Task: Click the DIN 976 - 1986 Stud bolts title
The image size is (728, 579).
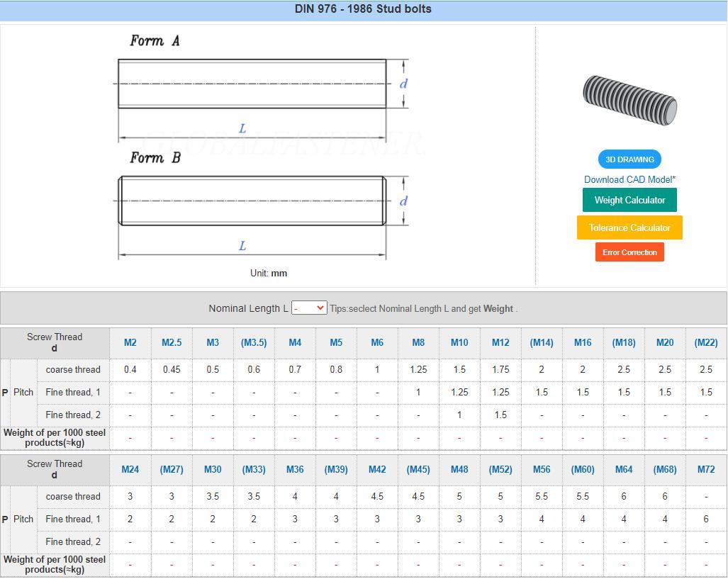Action: coord(363,9)
